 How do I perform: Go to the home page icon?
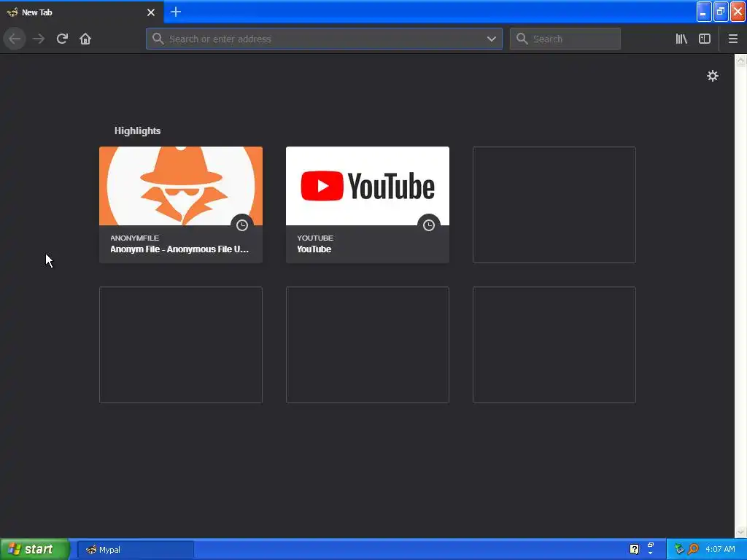[85, 39]
